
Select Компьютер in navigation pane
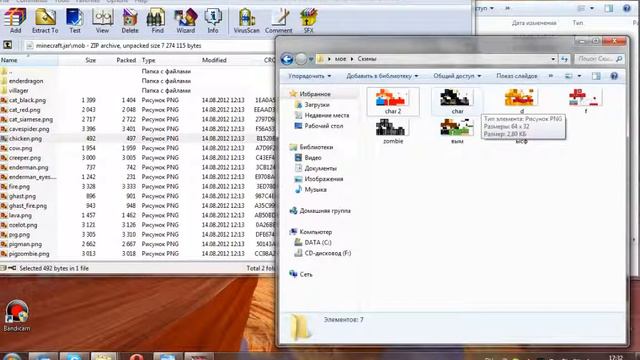point(316,232)
